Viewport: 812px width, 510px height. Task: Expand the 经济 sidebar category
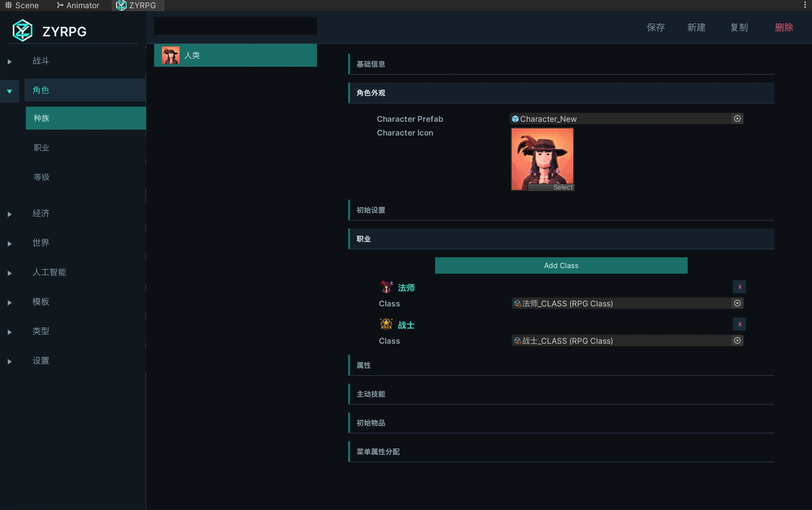click(x=9, y=214)
